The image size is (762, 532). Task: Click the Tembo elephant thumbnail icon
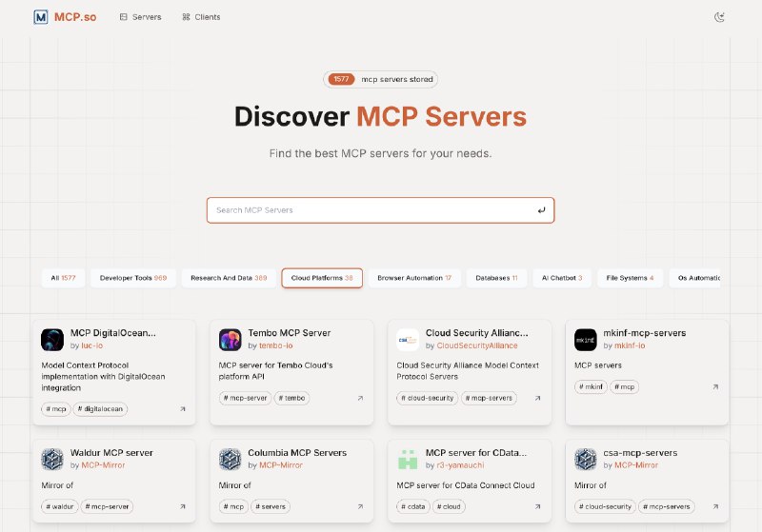[x=230, y=340]
